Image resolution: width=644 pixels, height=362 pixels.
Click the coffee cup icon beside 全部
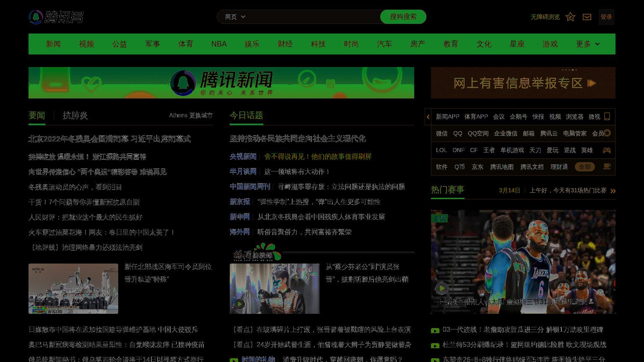[x=607, y=166]
